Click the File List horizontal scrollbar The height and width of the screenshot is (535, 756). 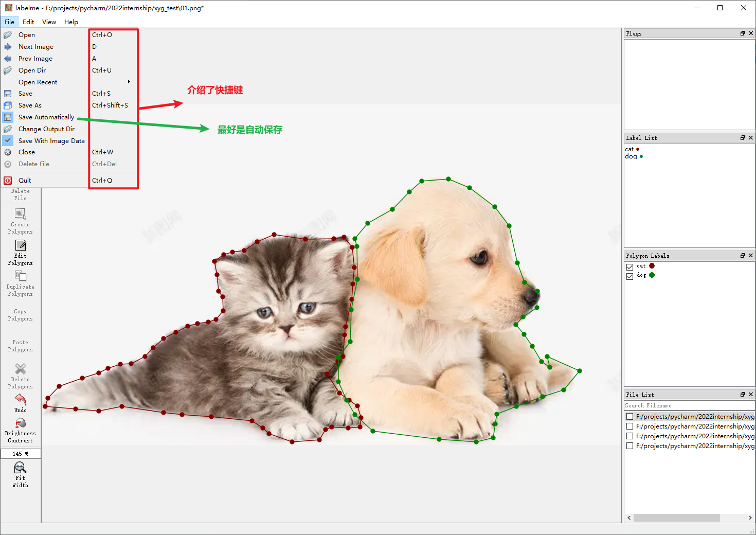(x=676, y=518)
